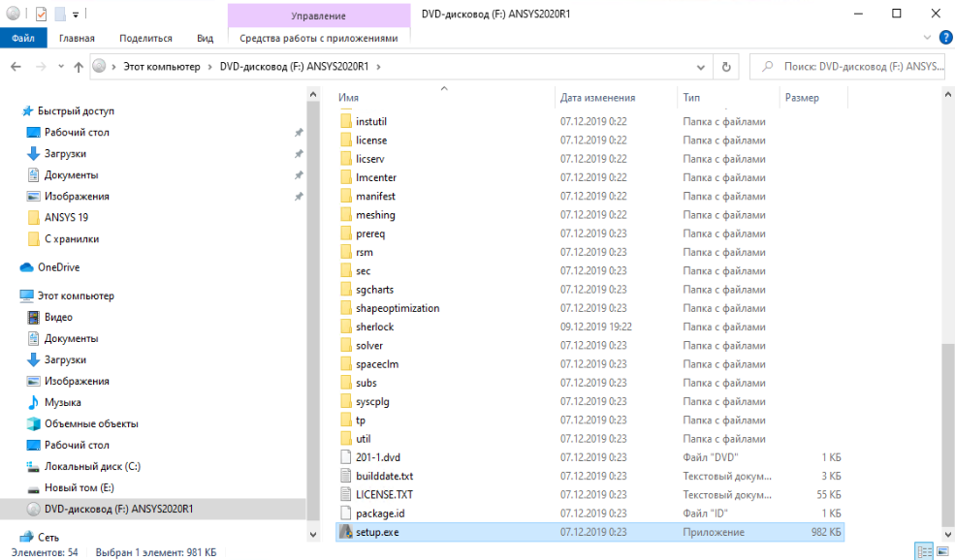The width and height of the screenshot is (955, 560).
Task: Select the shapeoptimization folder name
Action: click(x=398, y=308)
